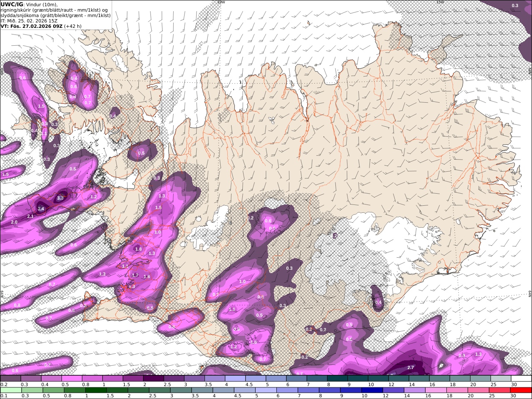Pick the lower legend deep blue swatch between 10 and 12
532x399 pixels.
pos(373,390)
